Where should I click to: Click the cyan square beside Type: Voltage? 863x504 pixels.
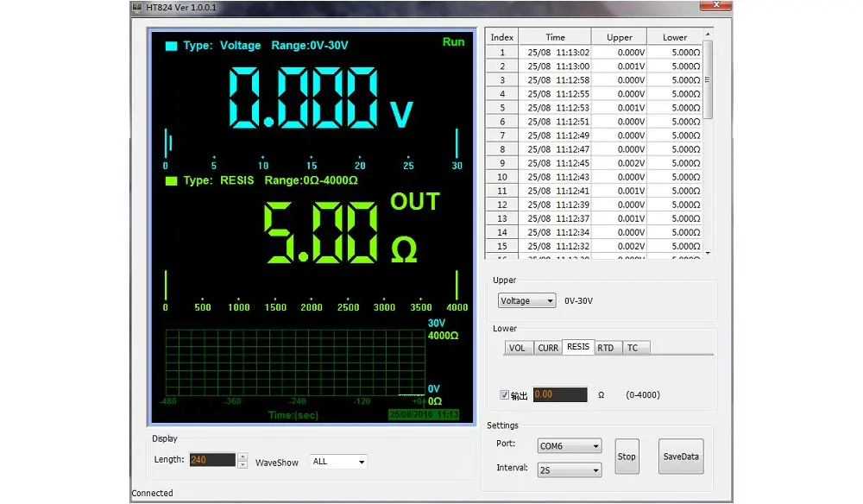tap(171, 46)
